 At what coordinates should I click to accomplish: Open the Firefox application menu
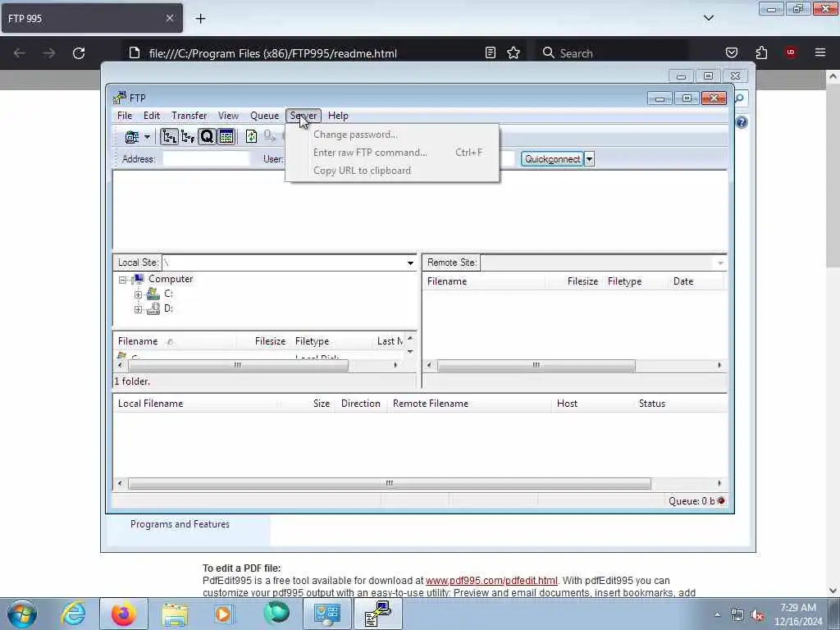point(819,52)
